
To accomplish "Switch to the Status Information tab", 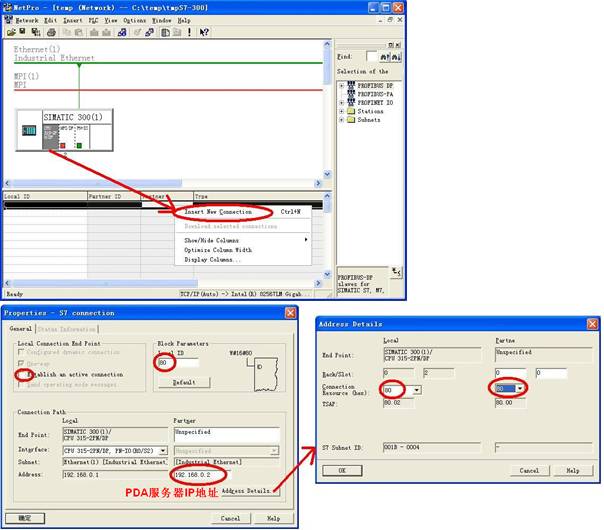I will tap(67, 329).
